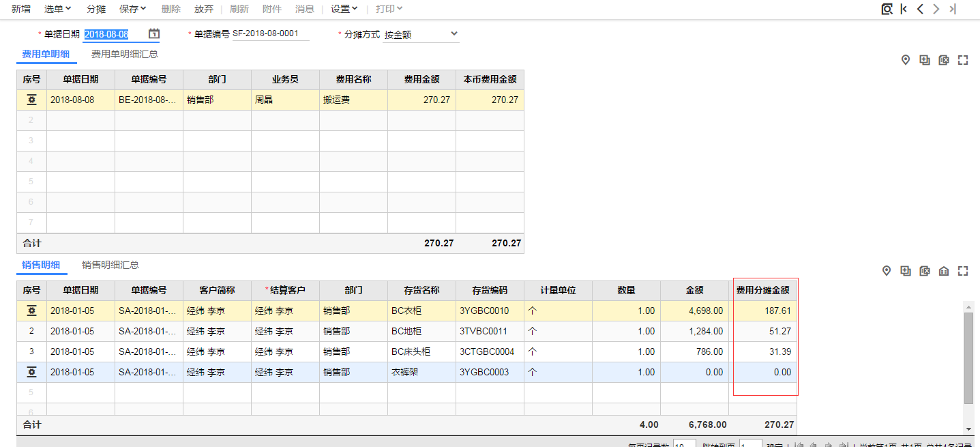The width and height of the screenshot is (980, 447).
Task: Click the 单据编号 input field
Action: coord(270,33)
